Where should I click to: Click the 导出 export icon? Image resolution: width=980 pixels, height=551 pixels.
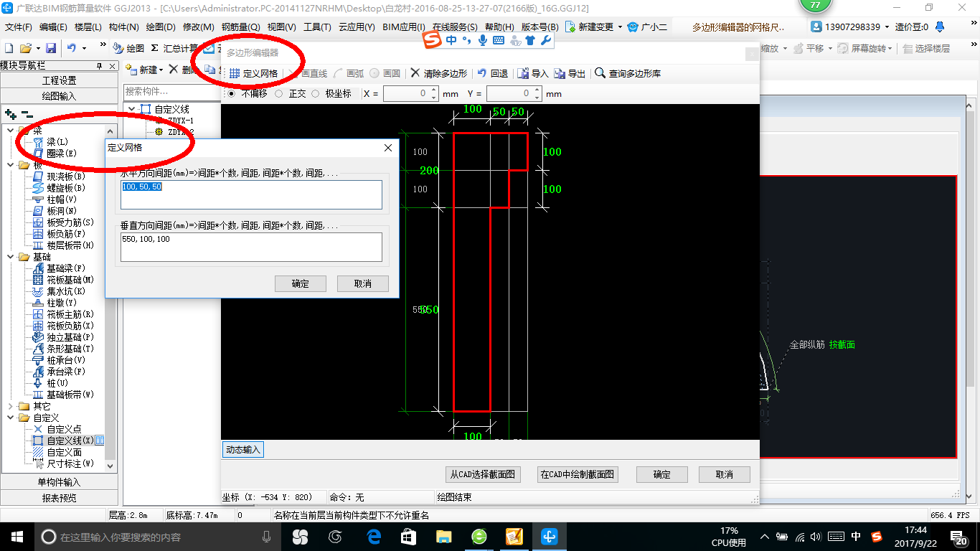570,73
